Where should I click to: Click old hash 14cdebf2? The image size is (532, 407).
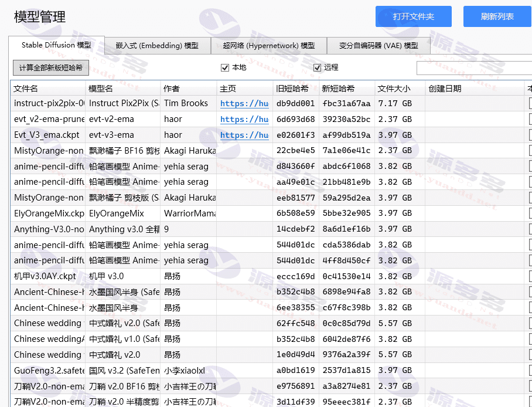pos(296,229)
